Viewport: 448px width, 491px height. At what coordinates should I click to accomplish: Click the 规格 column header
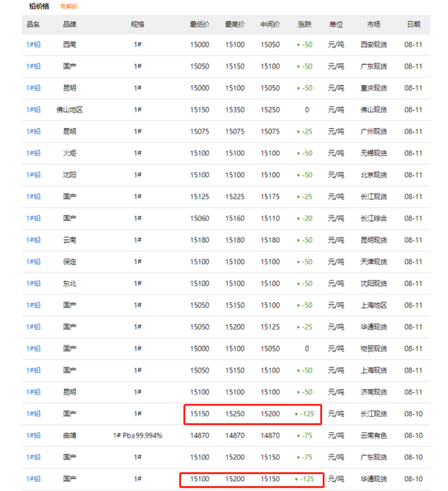(x=137, y=24)
